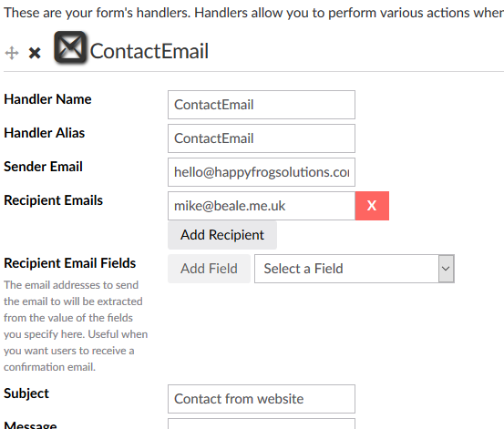Click the Recipient Email Fields label
The width and height of the screenshot is (504, 429).
(x=70, y=263)
